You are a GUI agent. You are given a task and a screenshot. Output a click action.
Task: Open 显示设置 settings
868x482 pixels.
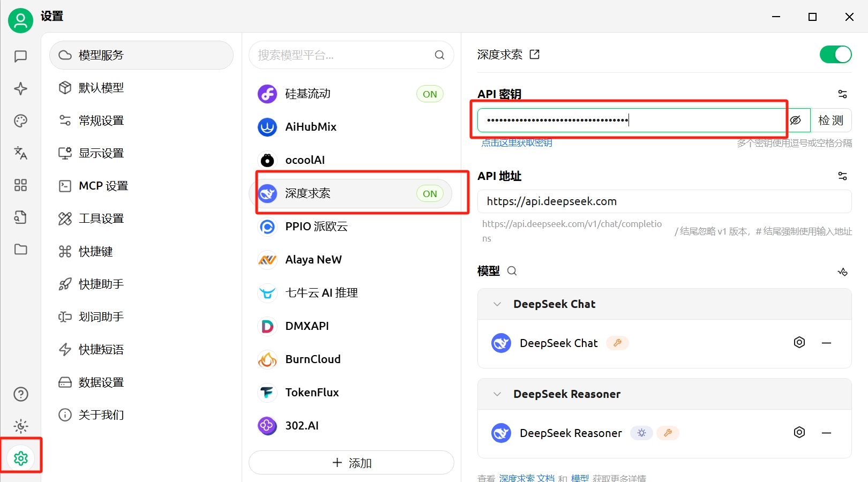click(141, 153)
